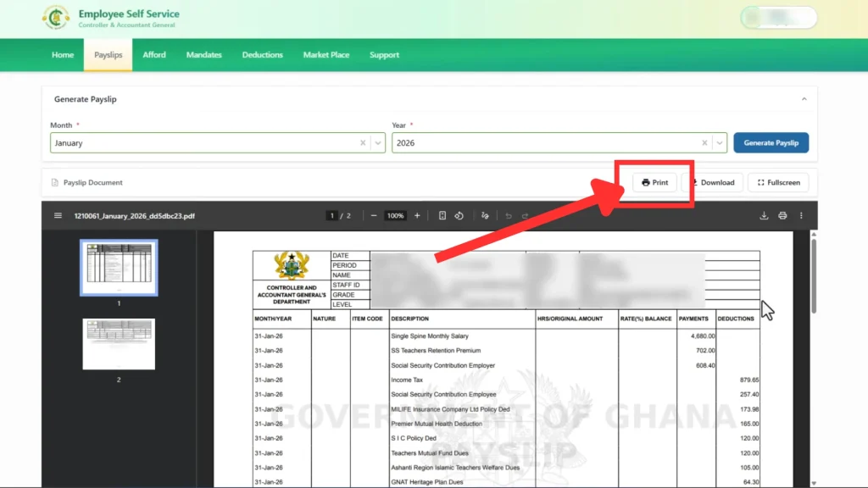Click the 879.65 deduction value
Screen dimensions: 868x488
(749, 380)
